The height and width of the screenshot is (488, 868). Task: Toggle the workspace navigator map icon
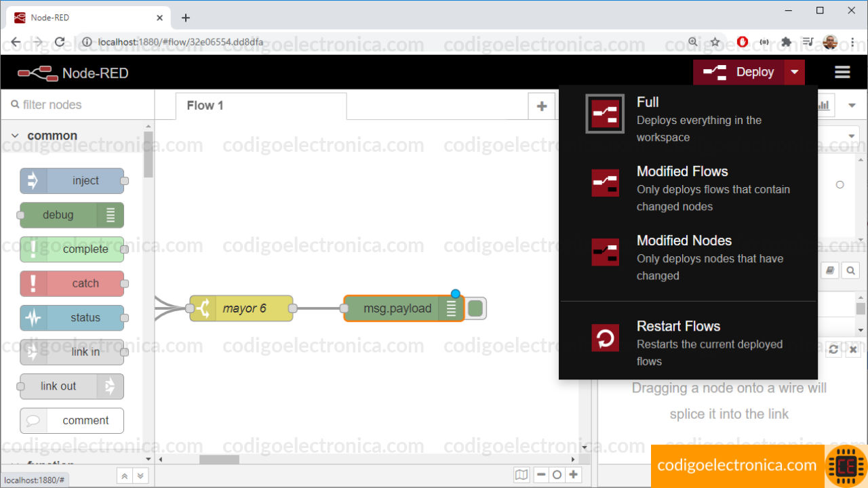521,474
